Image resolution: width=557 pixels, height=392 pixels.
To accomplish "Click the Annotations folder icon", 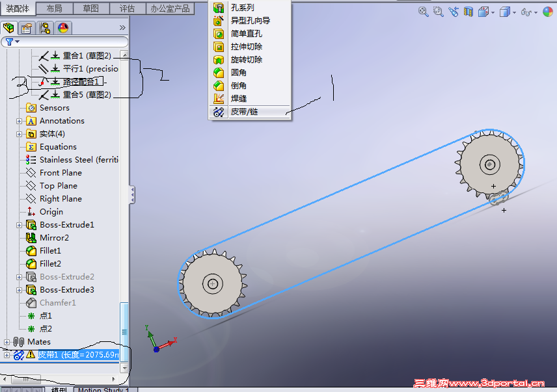I will (31, 121).
